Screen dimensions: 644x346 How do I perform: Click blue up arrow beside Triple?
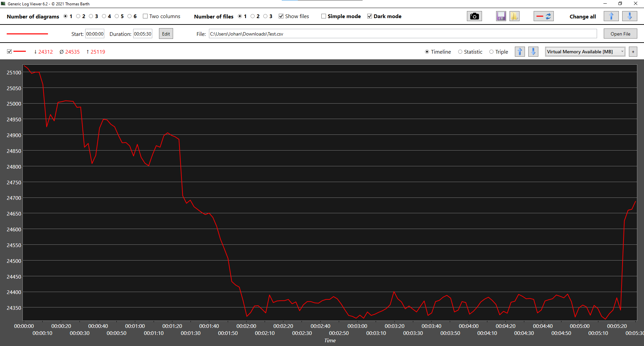point(520,52)
